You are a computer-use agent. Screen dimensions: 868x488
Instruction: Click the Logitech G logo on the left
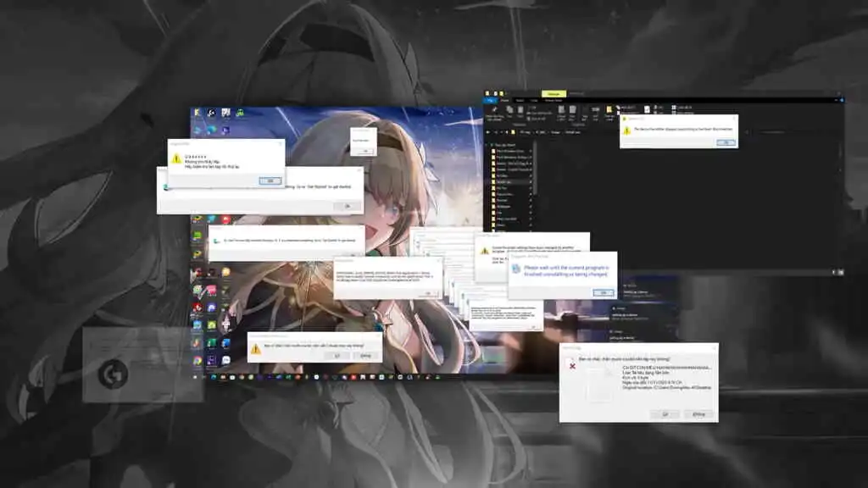113,374
